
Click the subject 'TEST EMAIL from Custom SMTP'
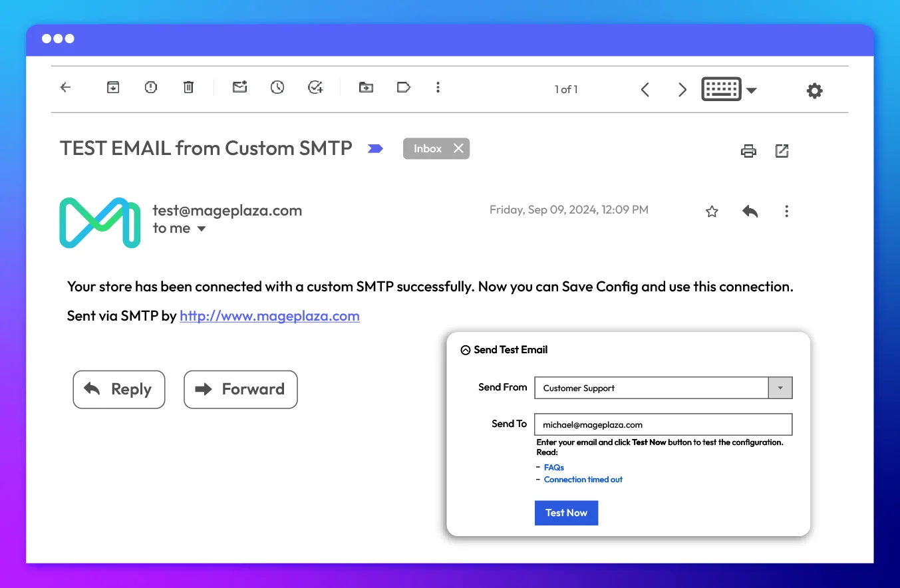206,148
